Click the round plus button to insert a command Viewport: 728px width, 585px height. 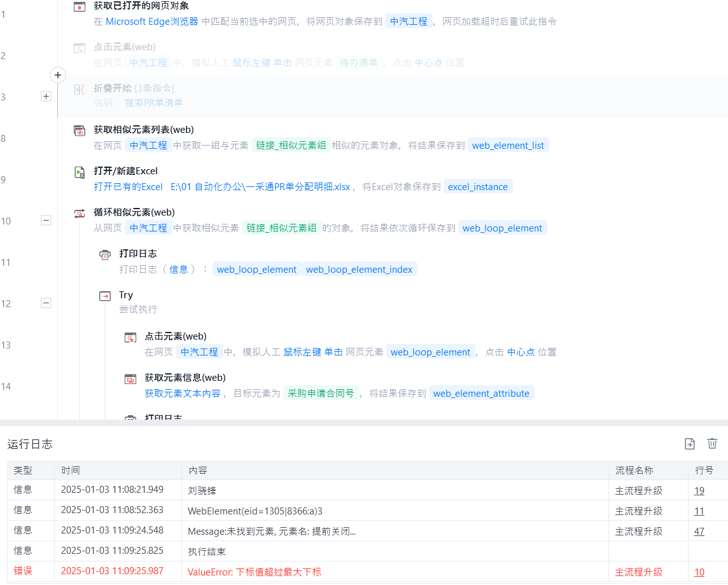tap(58, 75)
